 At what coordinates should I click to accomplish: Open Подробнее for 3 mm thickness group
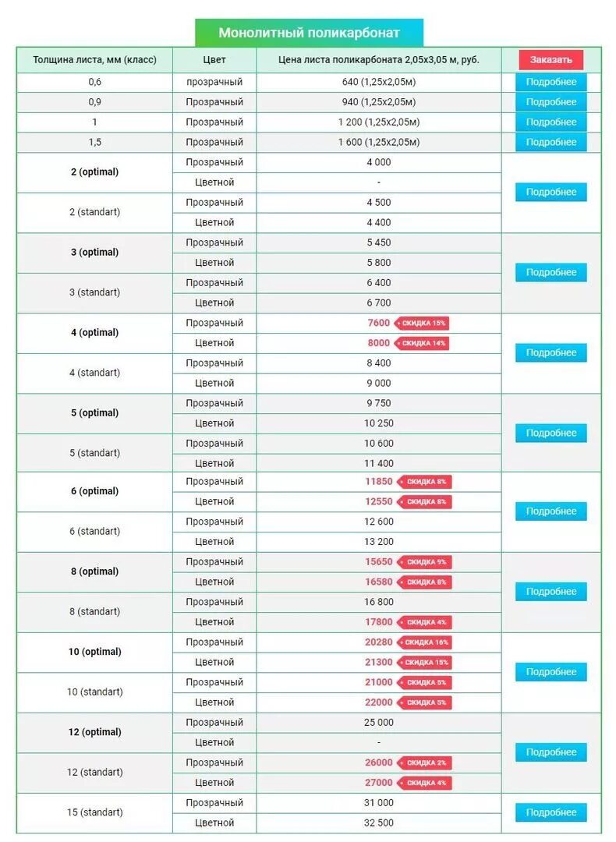point(551,272)
